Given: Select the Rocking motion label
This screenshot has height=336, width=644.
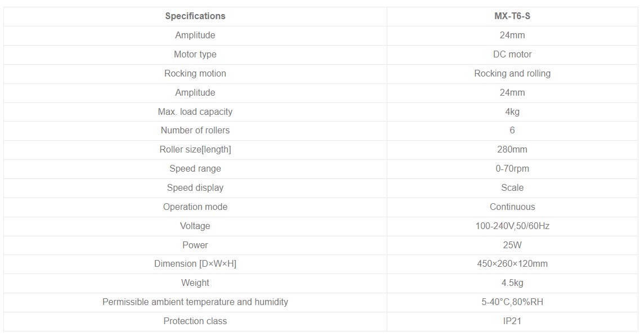Looking at the screenshot, I should pos(195,73).
